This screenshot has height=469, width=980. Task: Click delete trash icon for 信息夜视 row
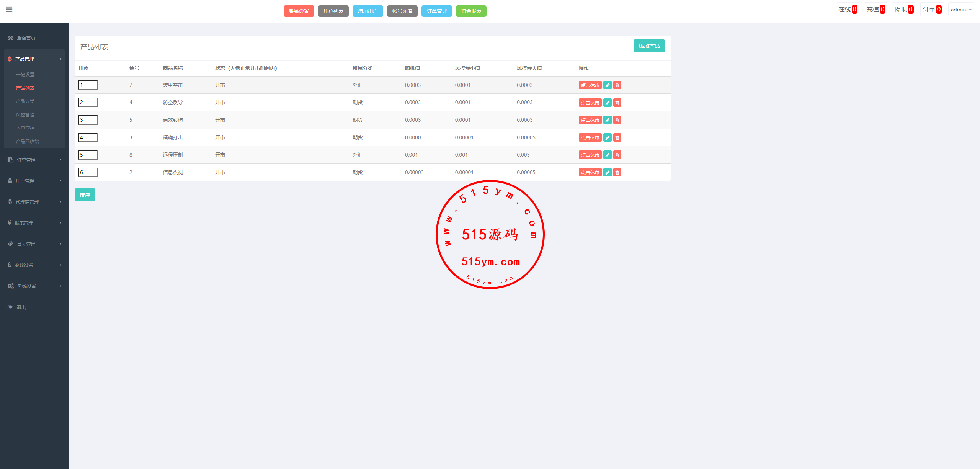coord(617,173)
